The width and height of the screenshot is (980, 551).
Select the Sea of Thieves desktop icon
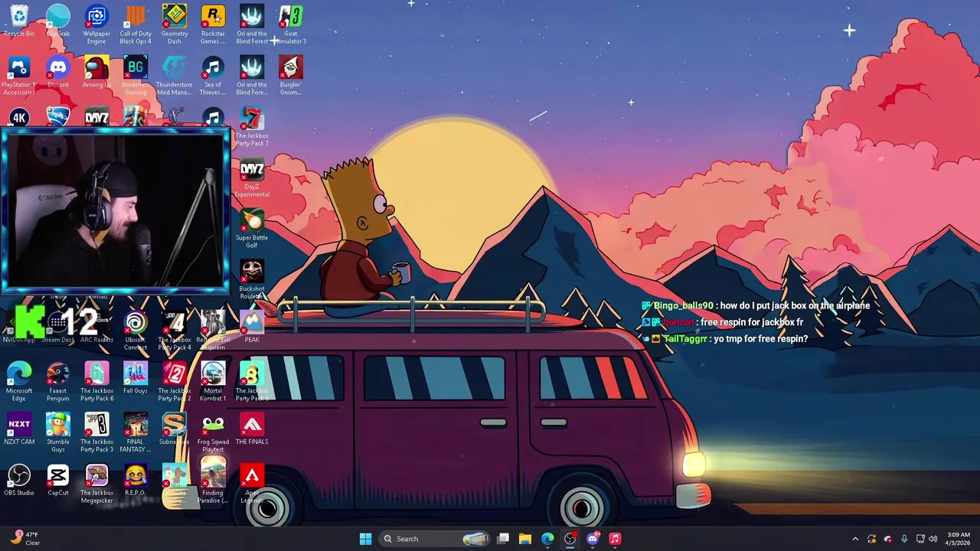click(x=213, y=76)
